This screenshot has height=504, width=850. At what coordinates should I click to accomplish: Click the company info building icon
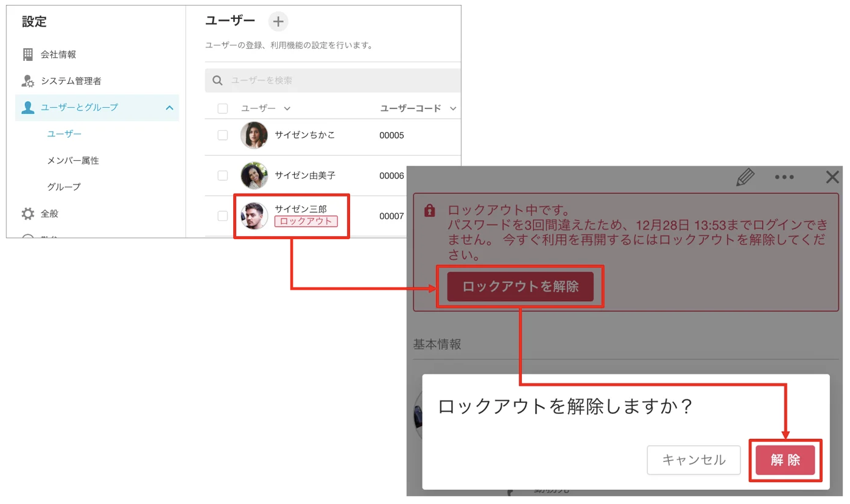(x=28, y=55)
